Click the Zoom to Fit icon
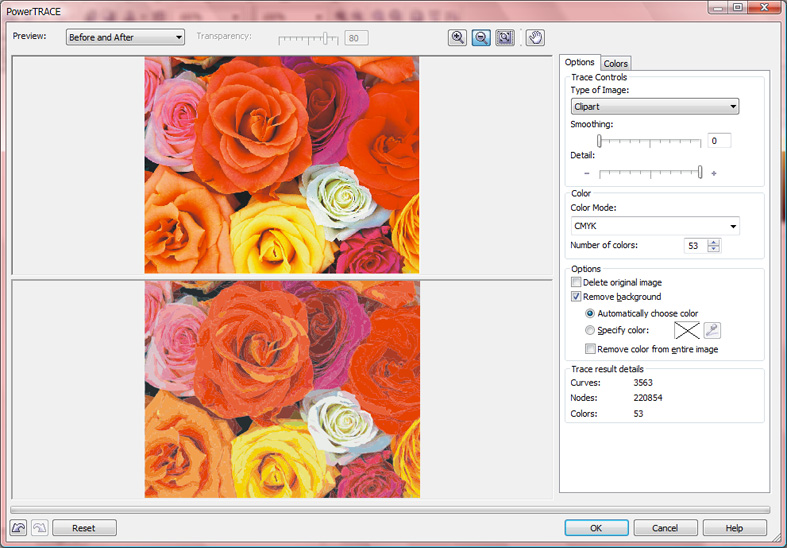This screenshot has height=548, width=787. pos(505,37)
